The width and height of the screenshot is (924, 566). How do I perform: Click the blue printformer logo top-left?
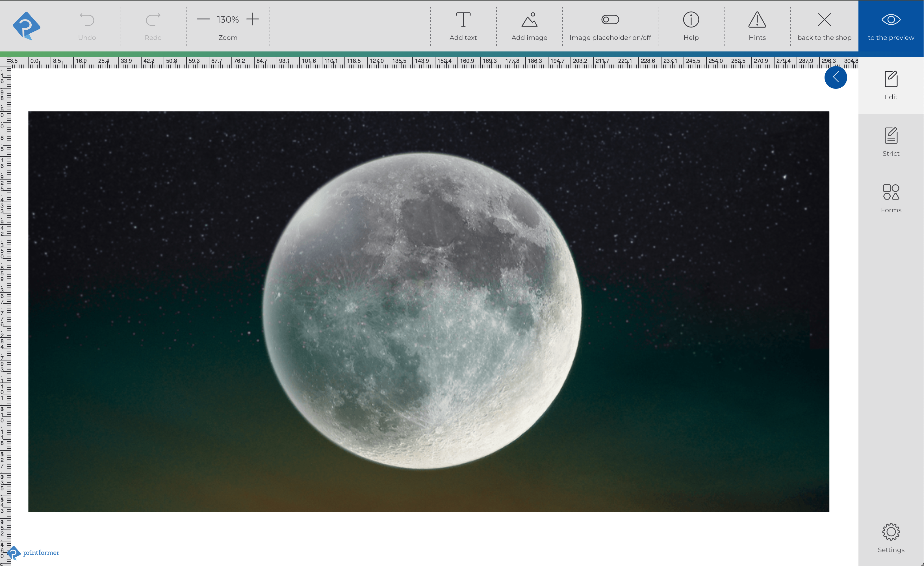pyautogui.click(x=26, y=25)
